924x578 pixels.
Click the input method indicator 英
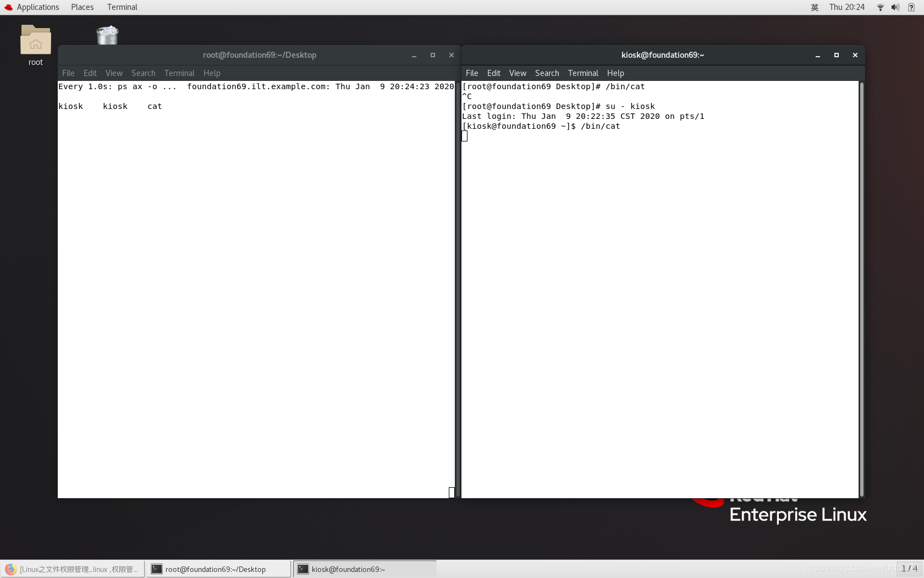815,7
